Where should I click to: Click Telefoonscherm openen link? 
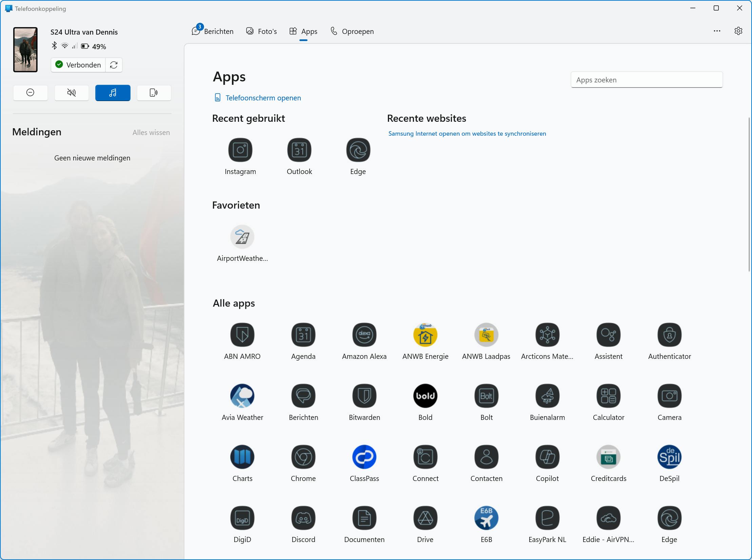pos(263,98)
